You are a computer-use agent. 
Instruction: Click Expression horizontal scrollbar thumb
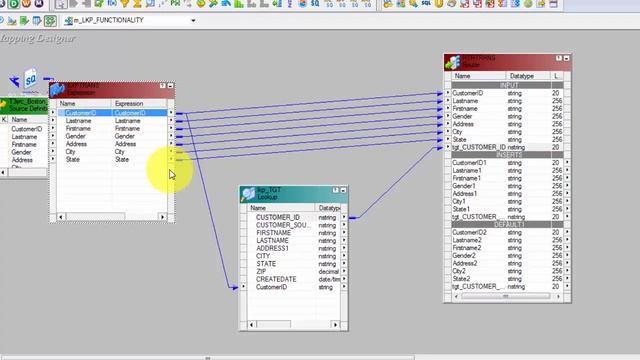point(96,217)
